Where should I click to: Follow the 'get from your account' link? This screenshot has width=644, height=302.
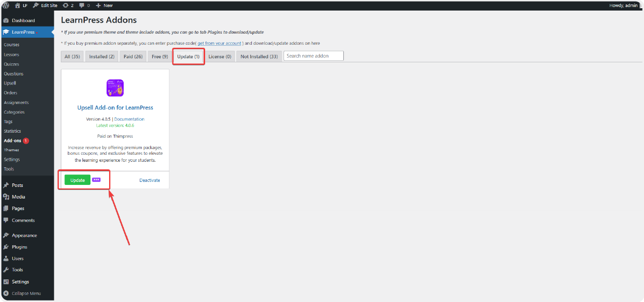click(x=219, y=43)
